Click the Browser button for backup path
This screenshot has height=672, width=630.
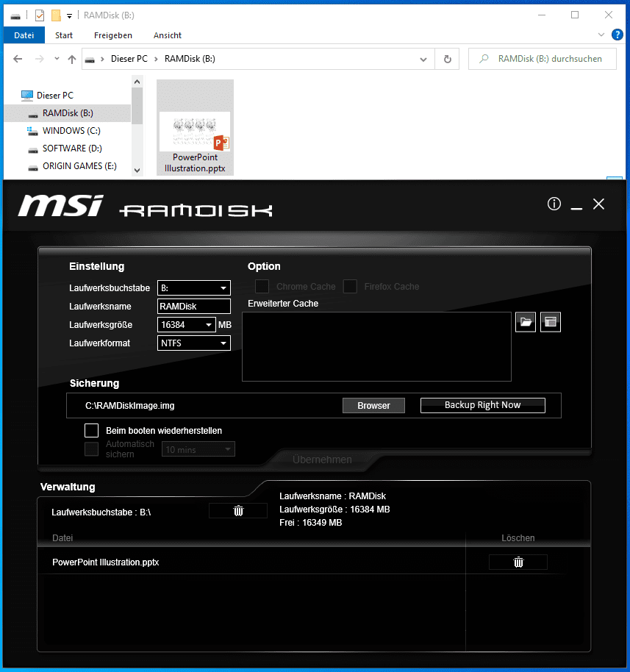coord(373,405)
